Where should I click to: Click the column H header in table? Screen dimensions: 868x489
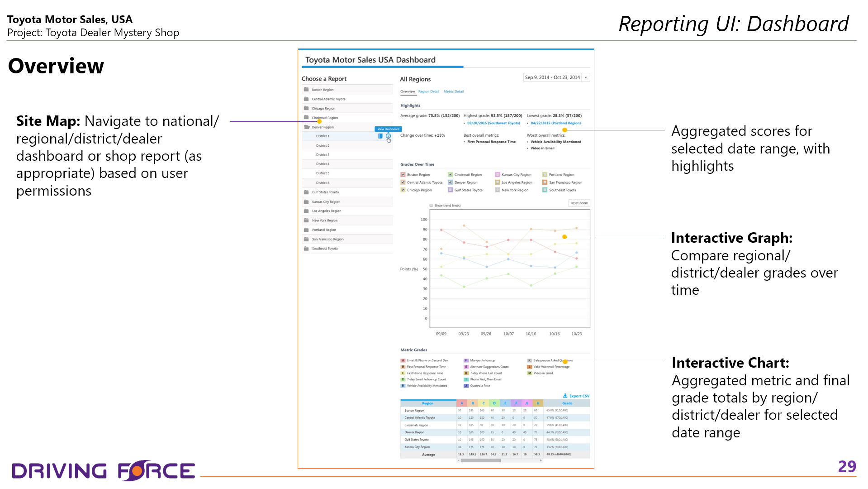537,403
